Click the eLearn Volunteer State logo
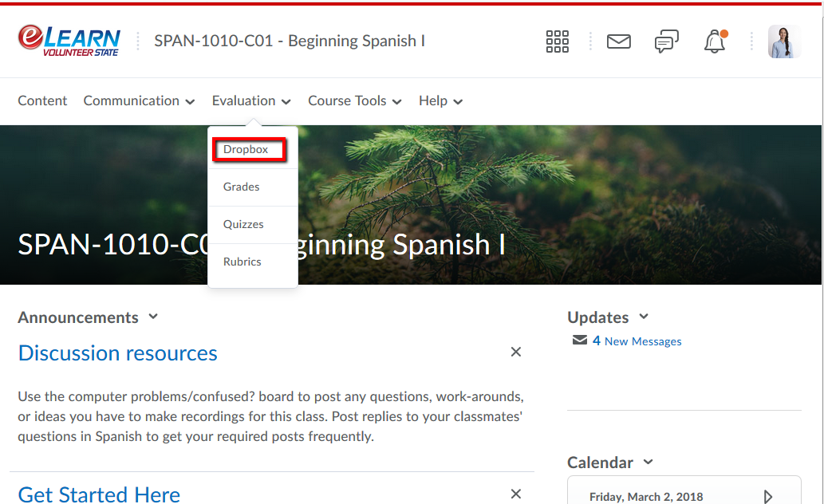 tap(69, 41)
